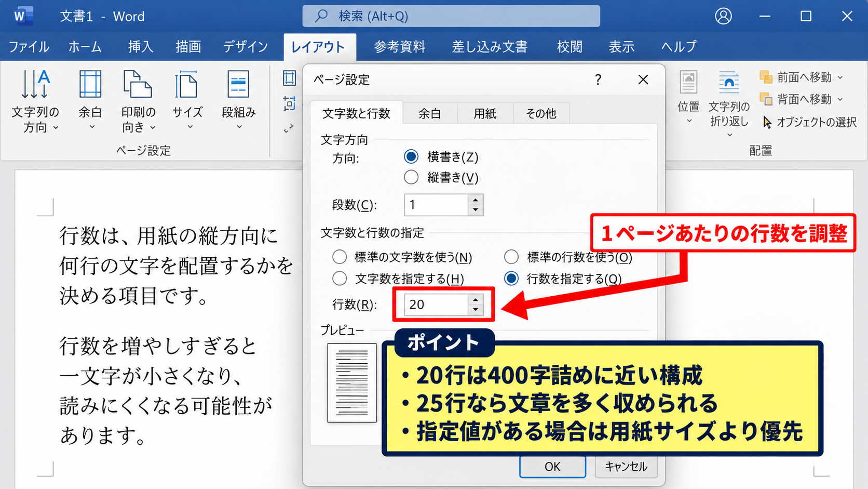Open the 参考資料 ribbon tab
This screenshot has width=868, height=489.
[x=400, y=47]
